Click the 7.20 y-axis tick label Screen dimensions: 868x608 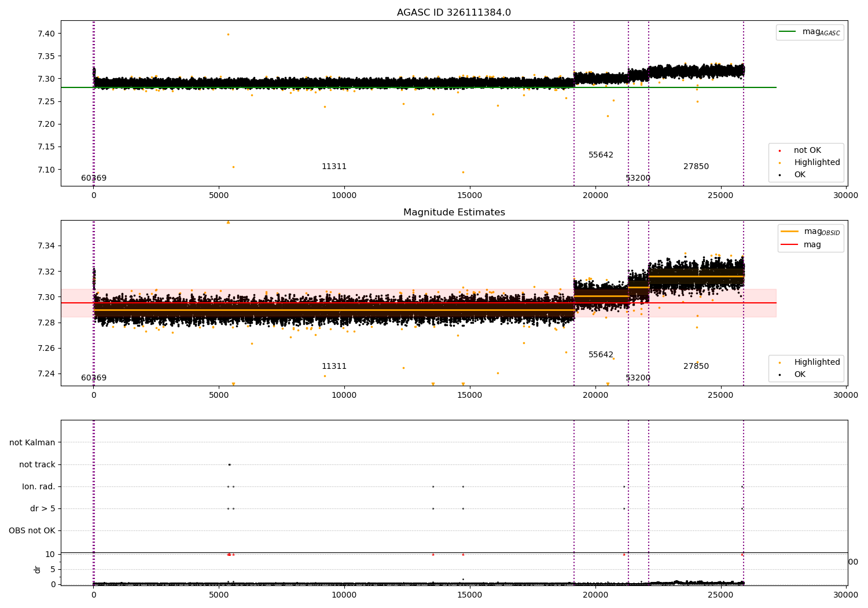tap(46, 124)
